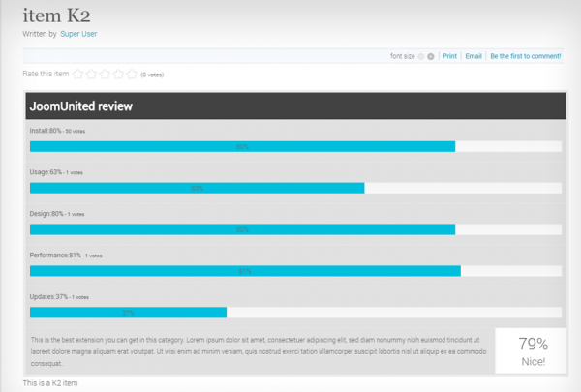
Task: Click the Updates 37% rating bar
Action: pos(295,313)
